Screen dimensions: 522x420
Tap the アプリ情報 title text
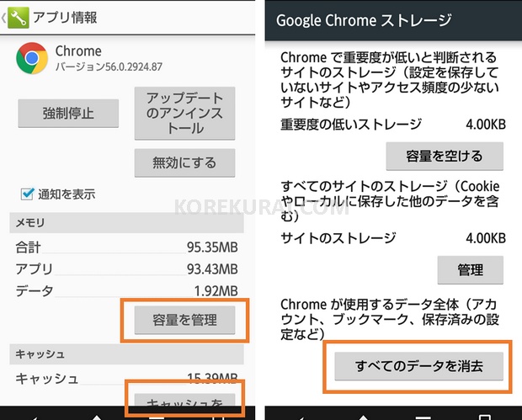[x=65, y=18]
